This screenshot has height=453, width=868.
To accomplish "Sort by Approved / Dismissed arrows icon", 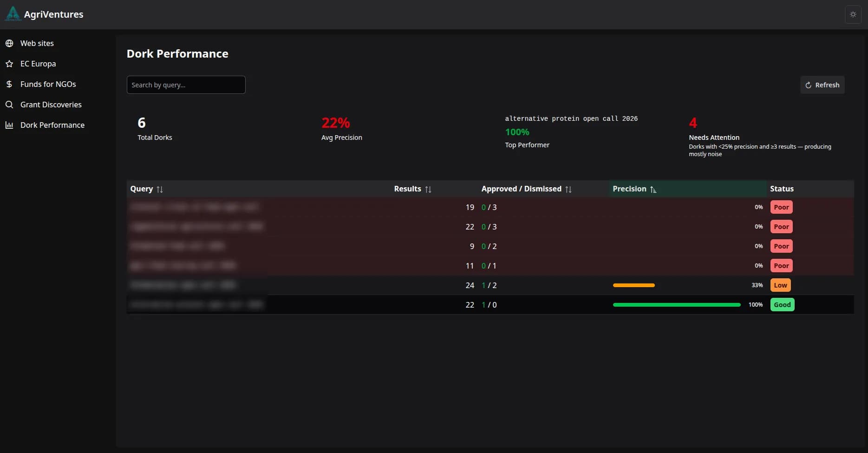I will 568,189.
